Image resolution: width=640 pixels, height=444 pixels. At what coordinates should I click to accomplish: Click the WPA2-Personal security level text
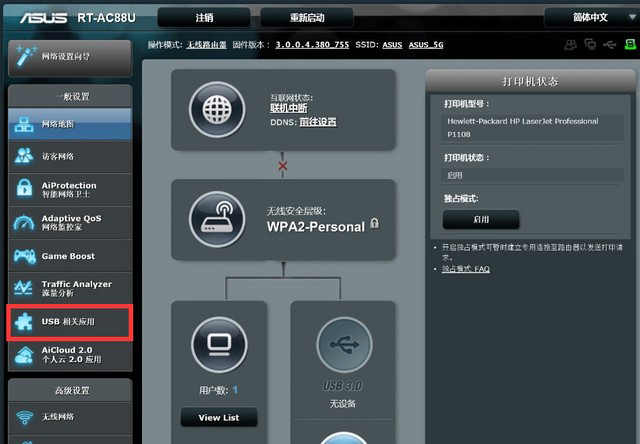[316, 227]
